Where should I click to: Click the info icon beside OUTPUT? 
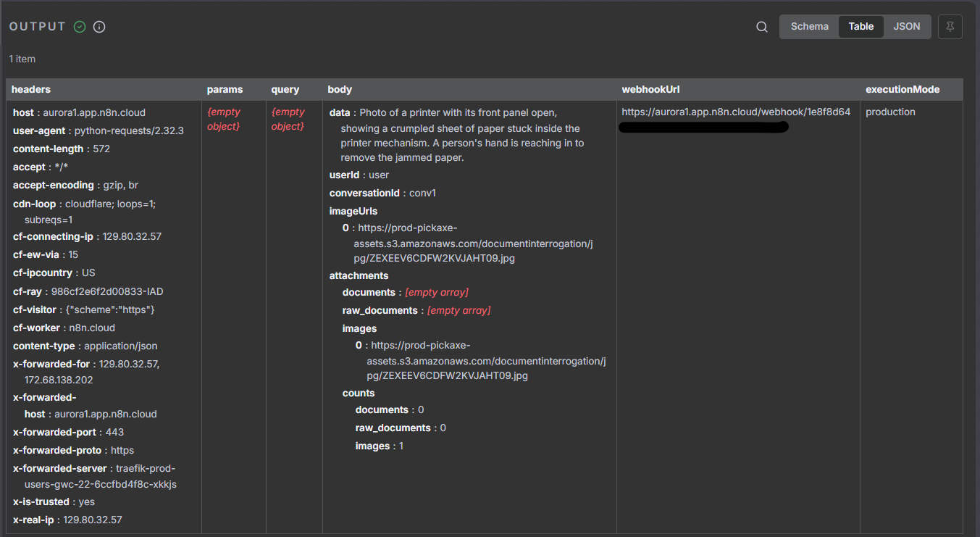pos(100,27)
